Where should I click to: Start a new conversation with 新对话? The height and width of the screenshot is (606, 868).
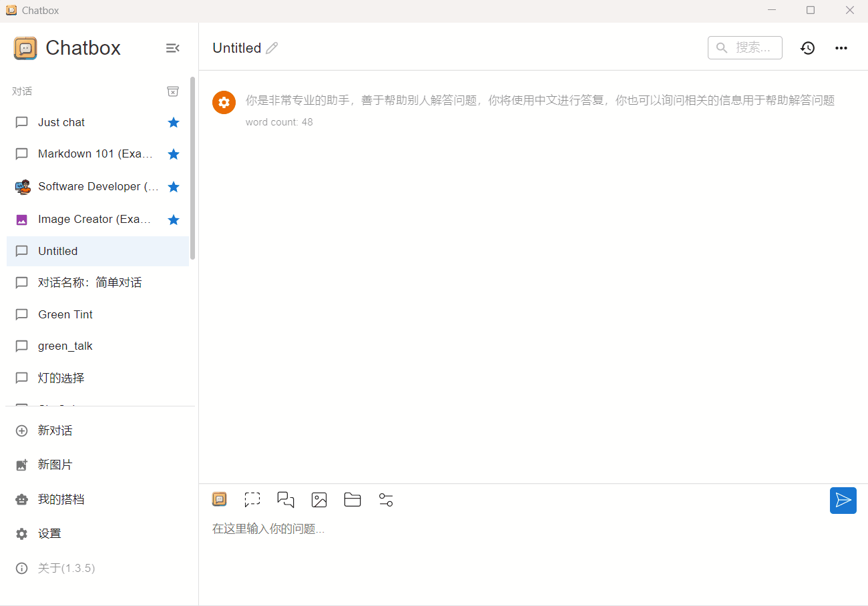55,430
